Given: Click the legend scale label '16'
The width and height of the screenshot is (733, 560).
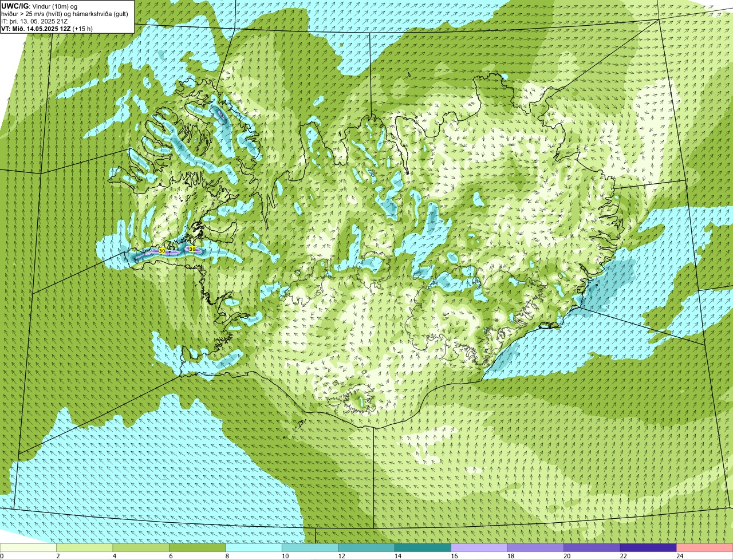Looking at the screenshot, I should coord(454,555).
